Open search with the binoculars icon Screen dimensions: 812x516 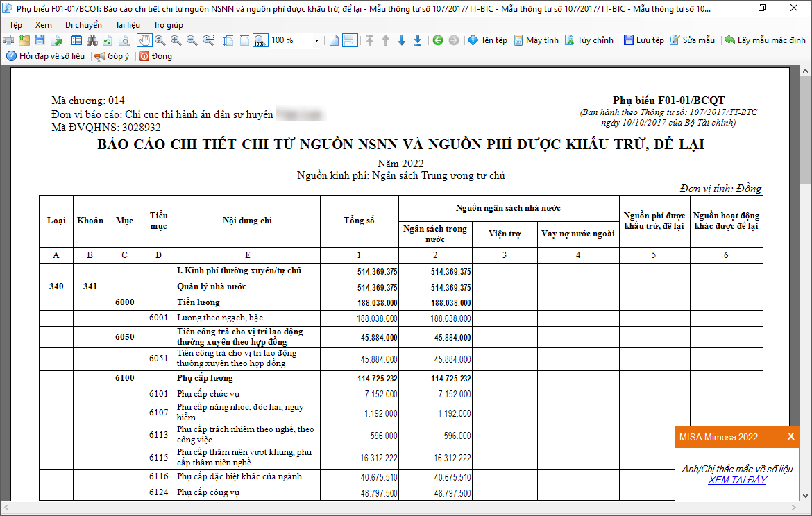point(92,40)
